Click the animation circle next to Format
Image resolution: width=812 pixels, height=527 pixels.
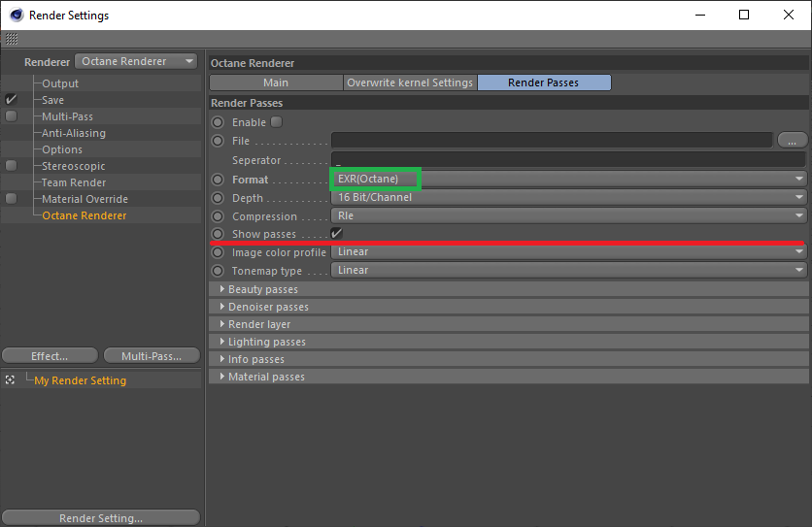[x=218, y=180]
